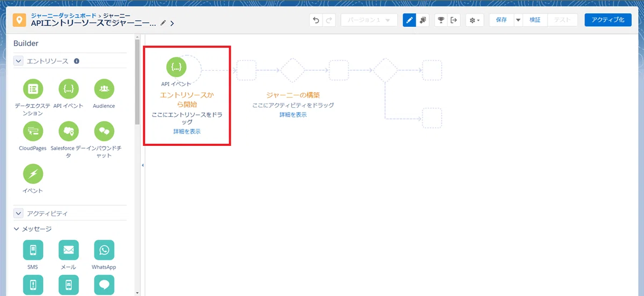Select the イベント lightning bolt icon
644x296 pixels.
pyautogui.click(x=33, y=174)
